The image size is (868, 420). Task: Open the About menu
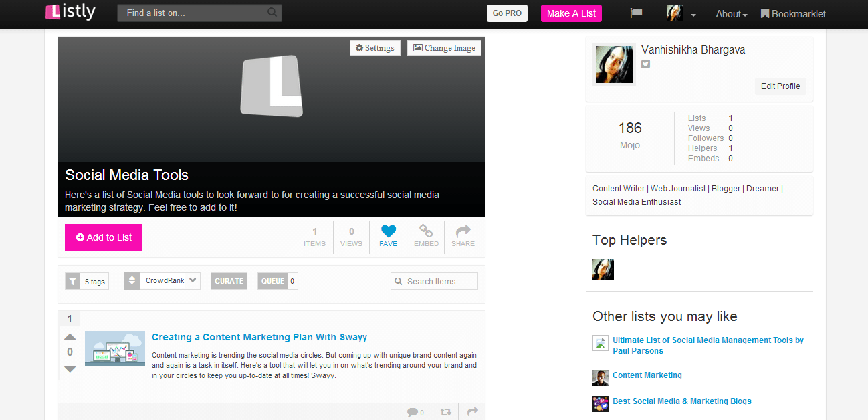(732, 13)
